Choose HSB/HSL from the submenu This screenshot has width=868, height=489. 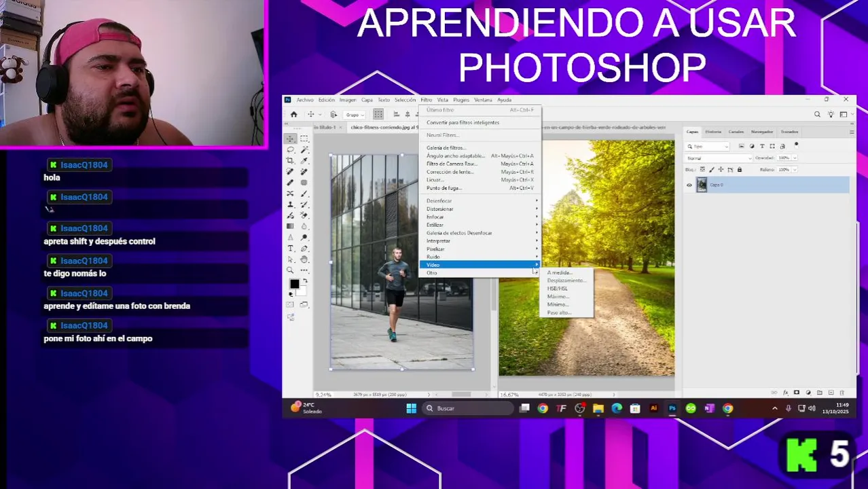pyautogui.click(x=558, y=289)
